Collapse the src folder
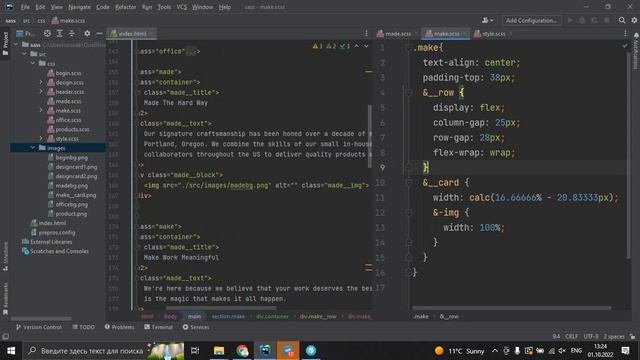 (x=24, y=54)
